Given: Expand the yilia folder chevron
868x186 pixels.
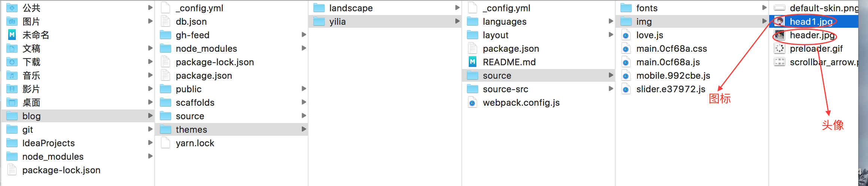Looking at the screenshot, I should [x=457, y=21].
